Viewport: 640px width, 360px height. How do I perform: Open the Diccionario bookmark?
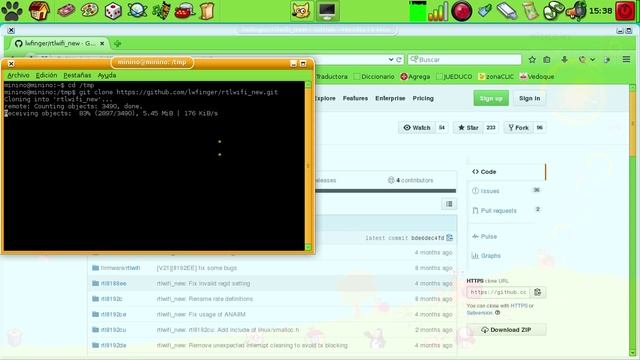[x=374, y=77]
